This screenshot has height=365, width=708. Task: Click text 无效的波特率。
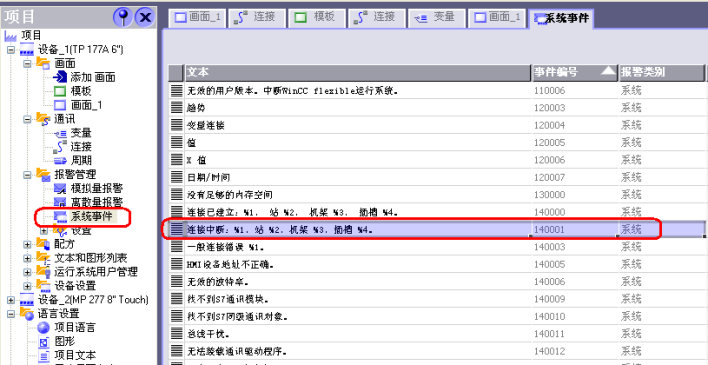coord(218,282)
